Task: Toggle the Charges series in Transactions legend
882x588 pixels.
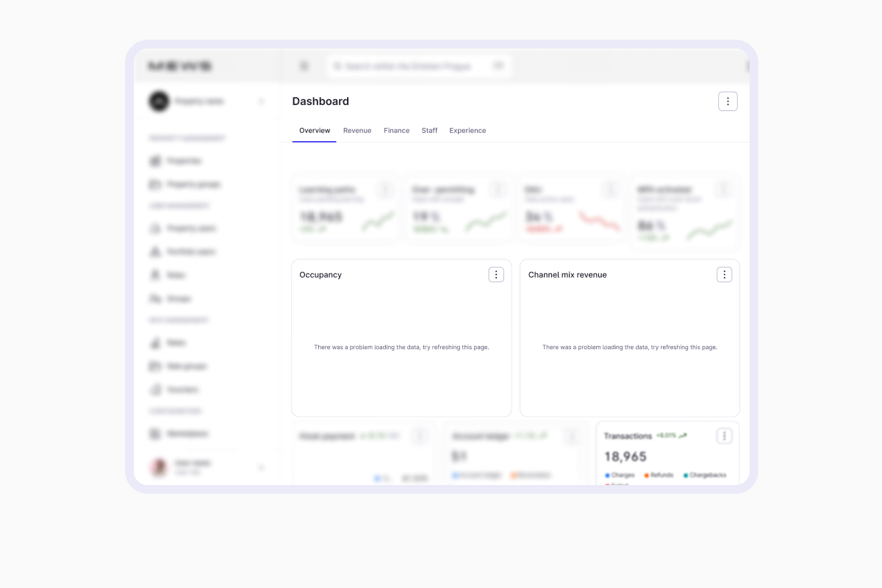Action: click(620, 476)
